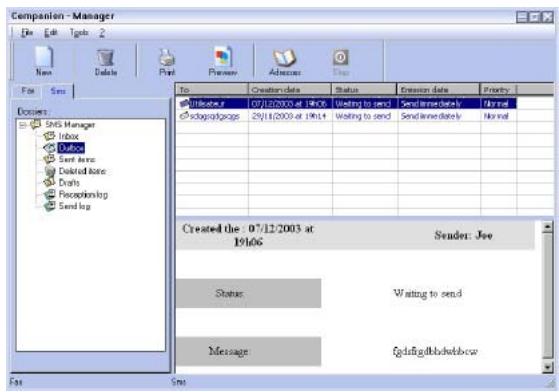This screenshot has width=559, height=392.
Task: Click the Sender: Joe text
Action: 463,235
